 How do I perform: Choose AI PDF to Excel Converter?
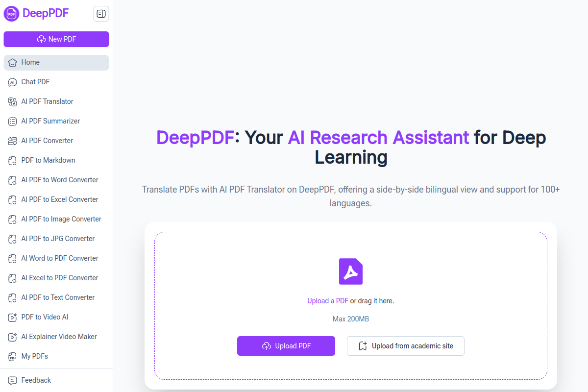coord(56,200)
